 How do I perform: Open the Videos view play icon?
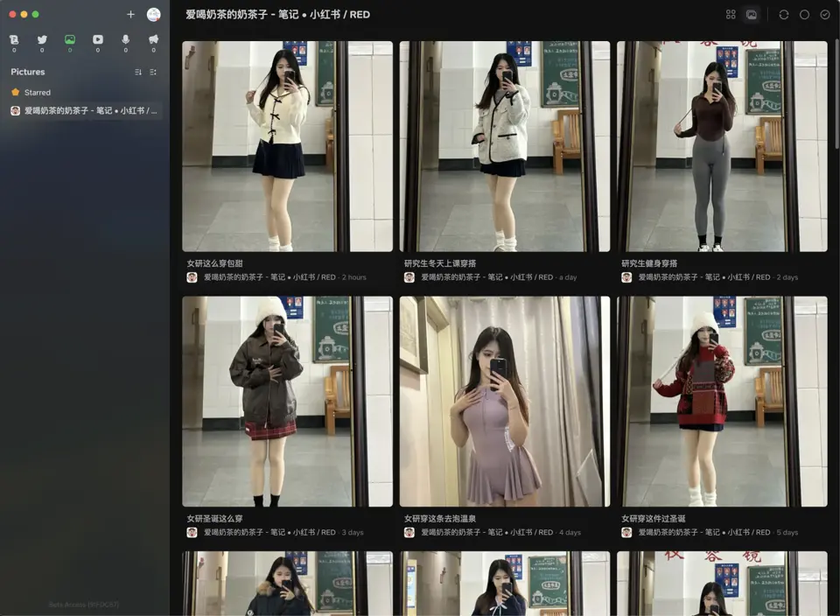click(x=98, y=39)
